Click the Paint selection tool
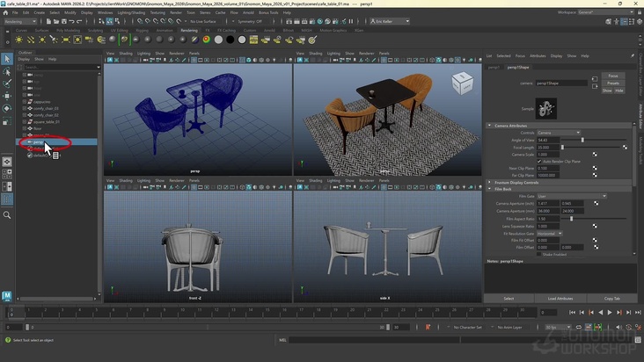Viewport: 644px width, 362px height. (x=7, y=84)
